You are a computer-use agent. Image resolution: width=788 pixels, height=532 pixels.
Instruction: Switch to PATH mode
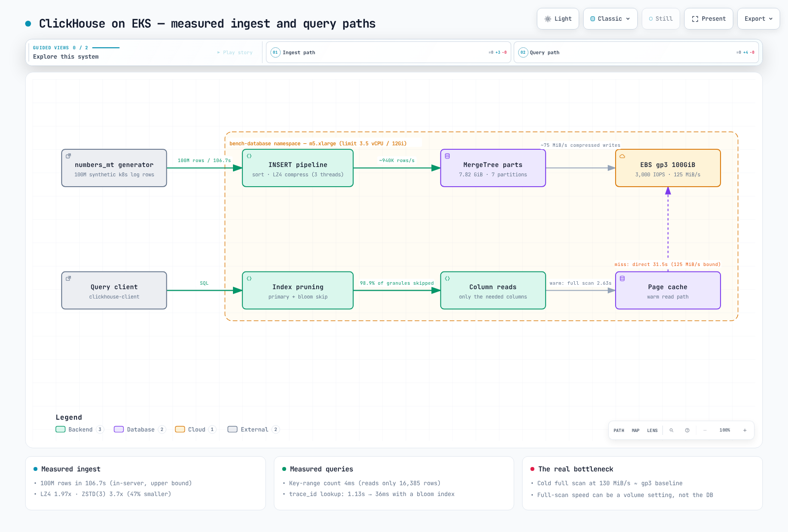point(619,431)
